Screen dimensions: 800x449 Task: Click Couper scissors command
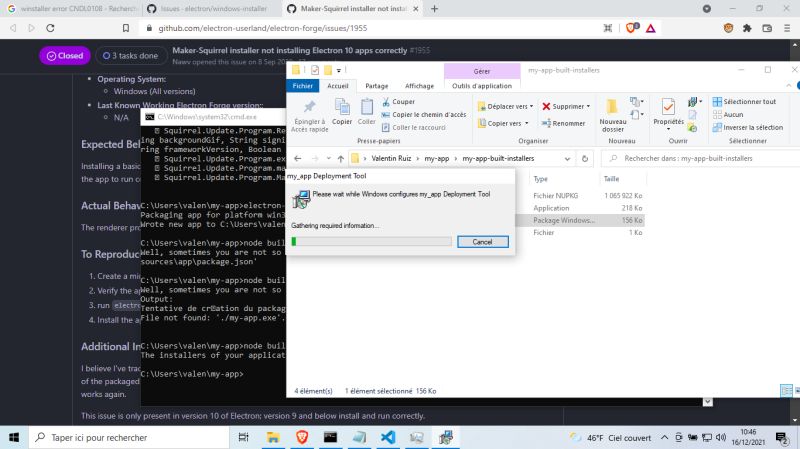click(x=398, y=102)
